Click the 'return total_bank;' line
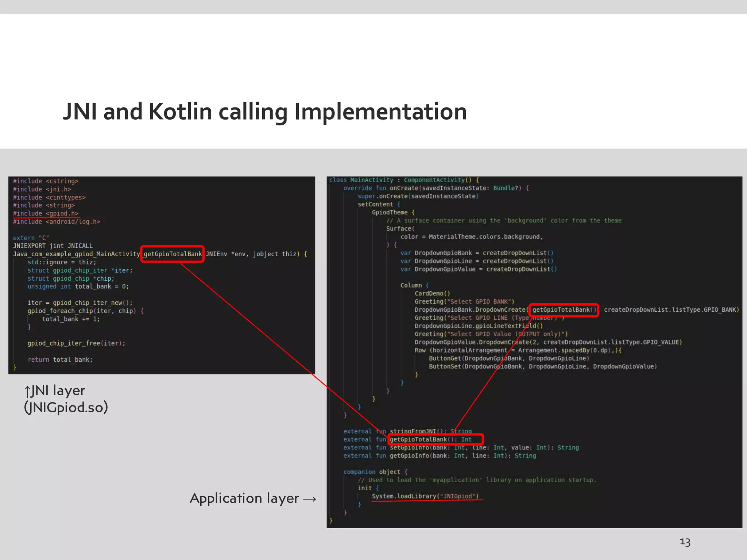747x560 pixels. [x=60, y=359]
